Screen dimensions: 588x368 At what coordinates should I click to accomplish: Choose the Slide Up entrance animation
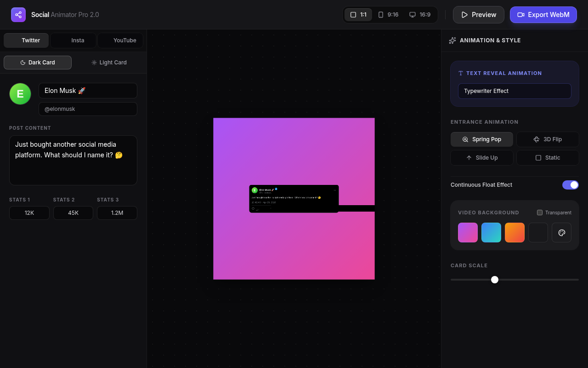[x=481, y=157]
